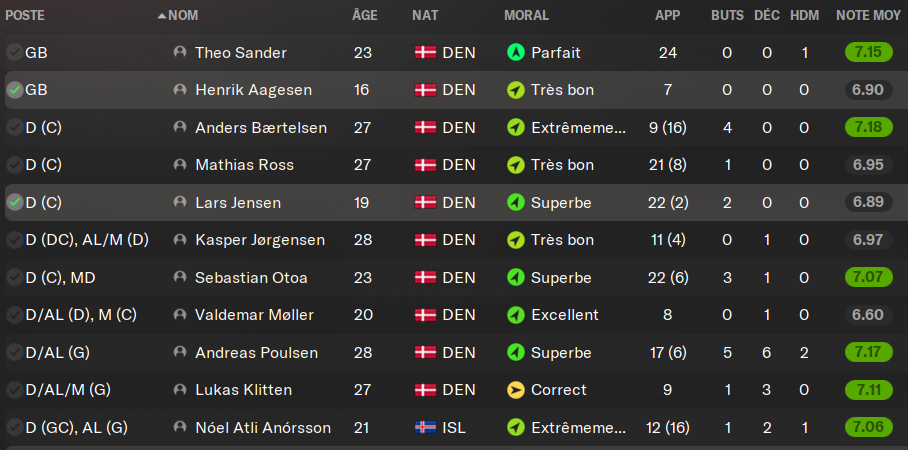Sort players by ÂGE column header
Screen dimensions: 908x450
click(x=365, y=16)
